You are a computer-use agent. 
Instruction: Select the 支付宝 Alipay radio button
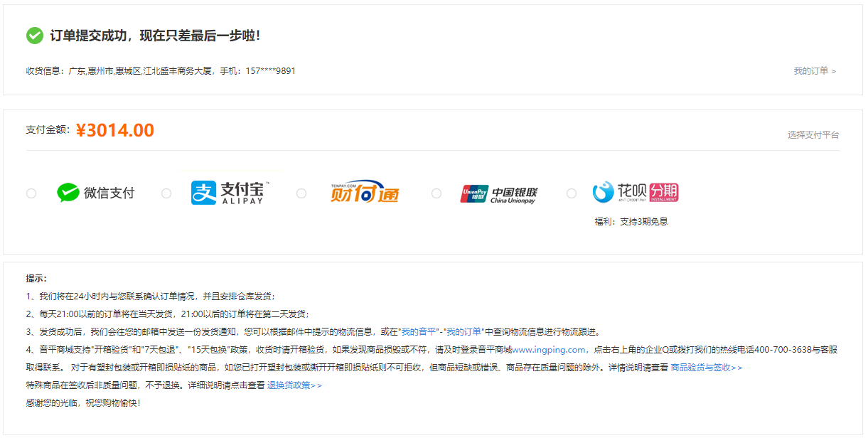coord(166,193)
